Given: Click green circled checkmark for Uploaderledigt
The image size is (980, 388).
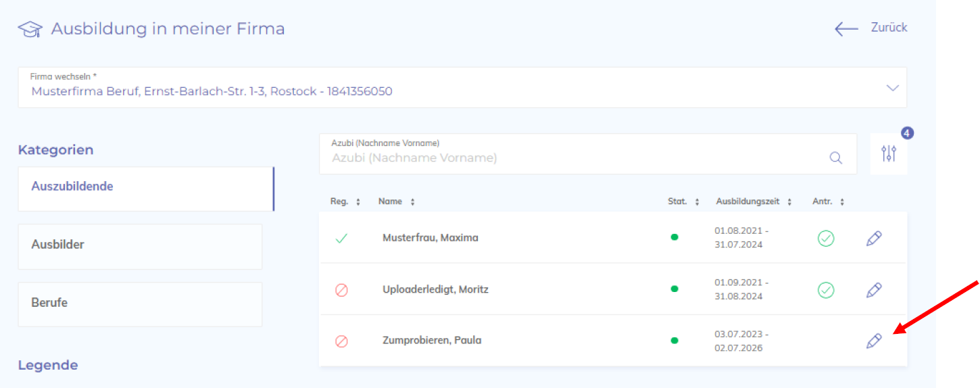Looking at the screenshot, I should coord(826,290).
